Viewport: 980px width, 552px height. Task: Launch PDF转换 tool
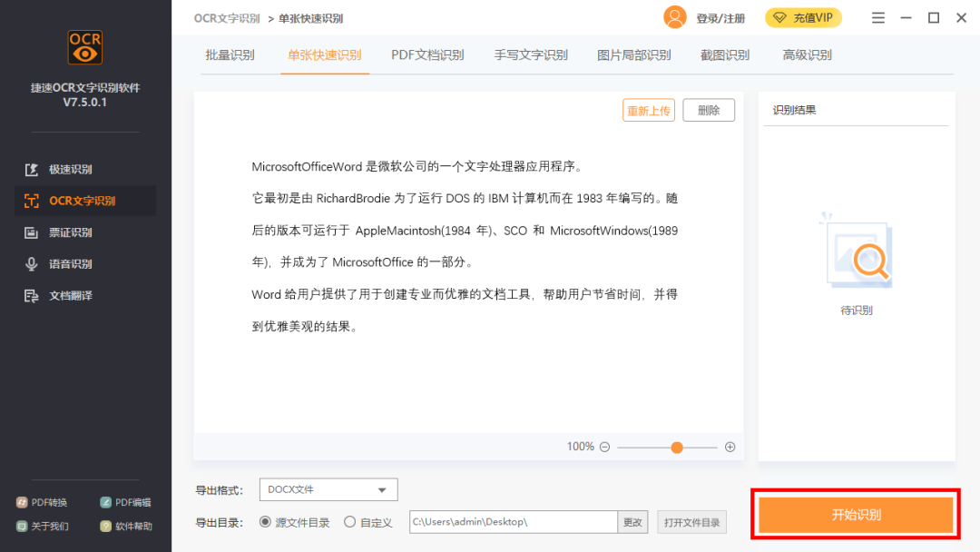click(42, 503)
